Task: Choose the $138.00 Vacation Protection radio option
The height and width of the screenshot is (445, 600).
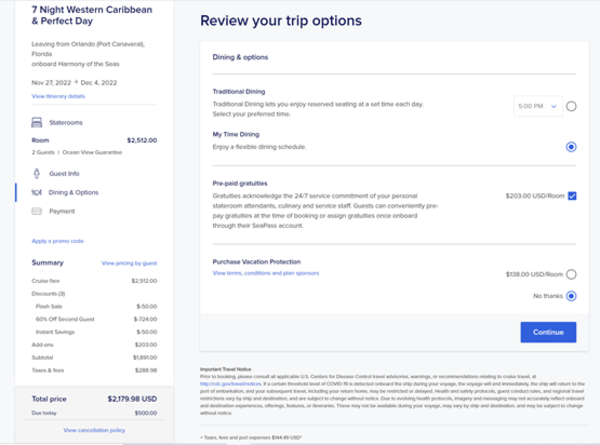Action: pyautogui.click(x=571, y=273)
